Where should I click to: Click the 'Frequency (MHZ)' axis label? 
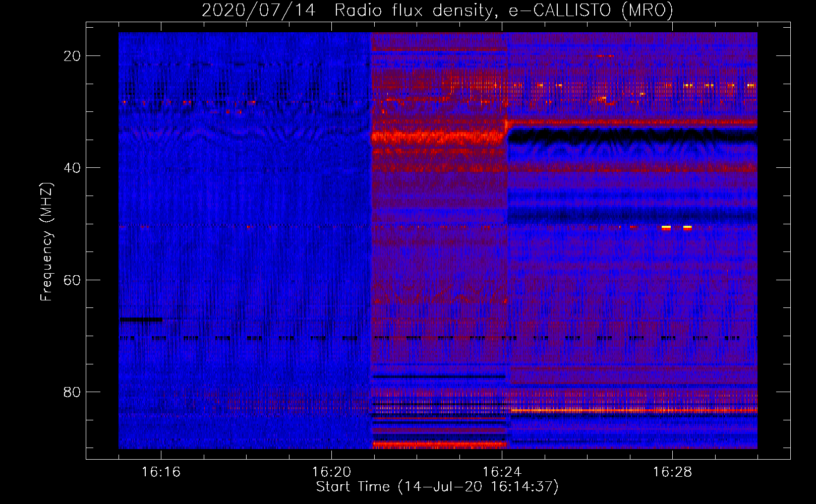point(46,241)
